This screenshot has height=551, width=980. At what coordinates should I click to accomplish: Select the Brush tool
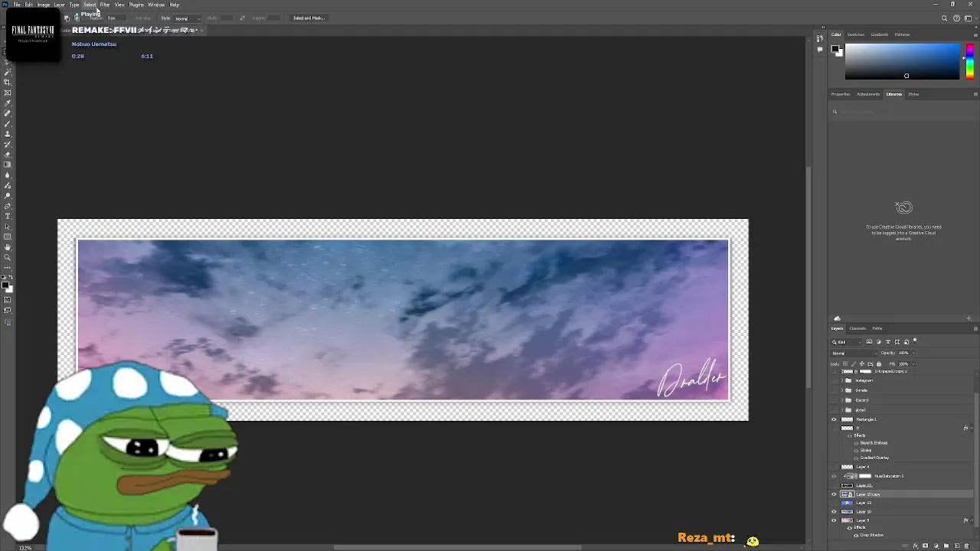coord(8,124)
